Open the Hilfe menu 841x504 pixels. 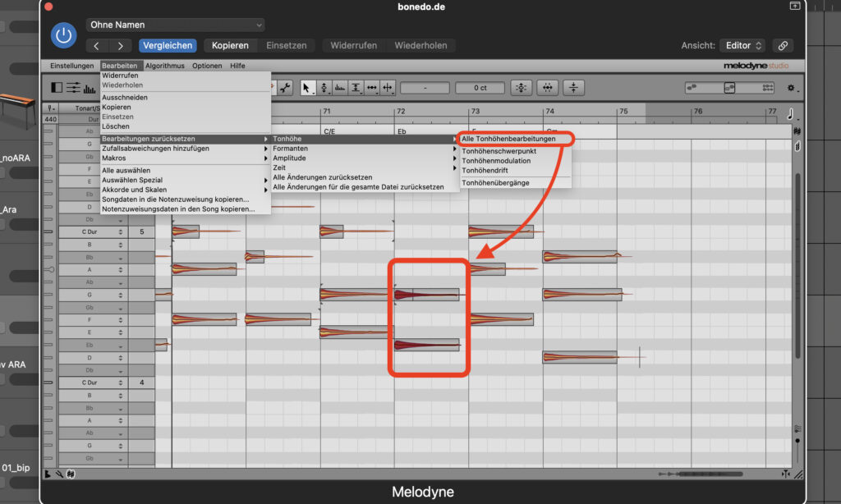[x=237, y=66]
